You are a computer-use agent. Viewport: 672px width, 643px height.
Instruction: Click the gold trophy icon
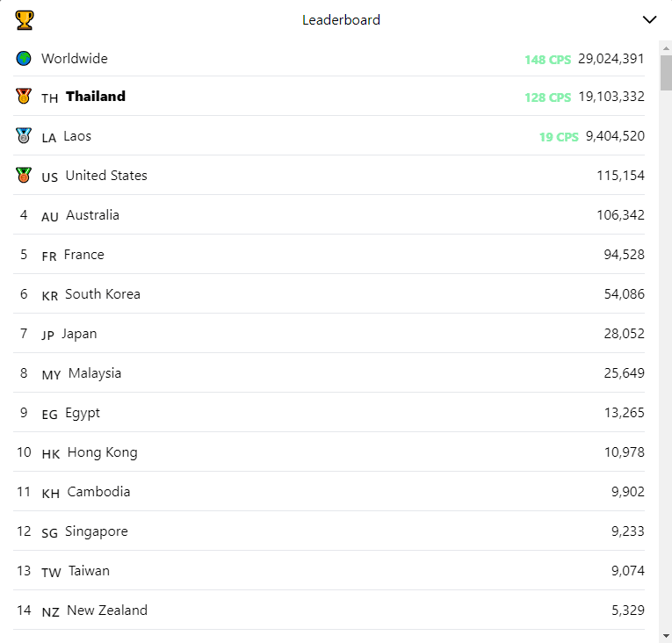tap(25, 20)
